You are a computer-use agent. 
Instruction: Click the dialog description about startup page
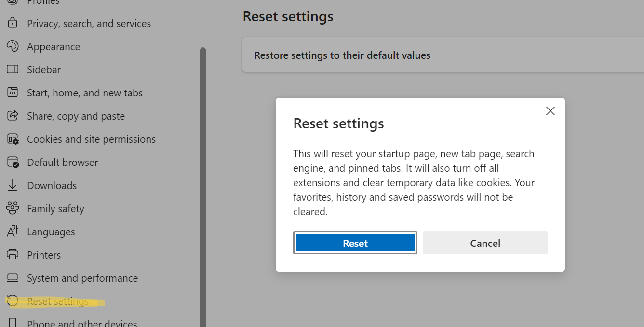[x=414, y=182]
